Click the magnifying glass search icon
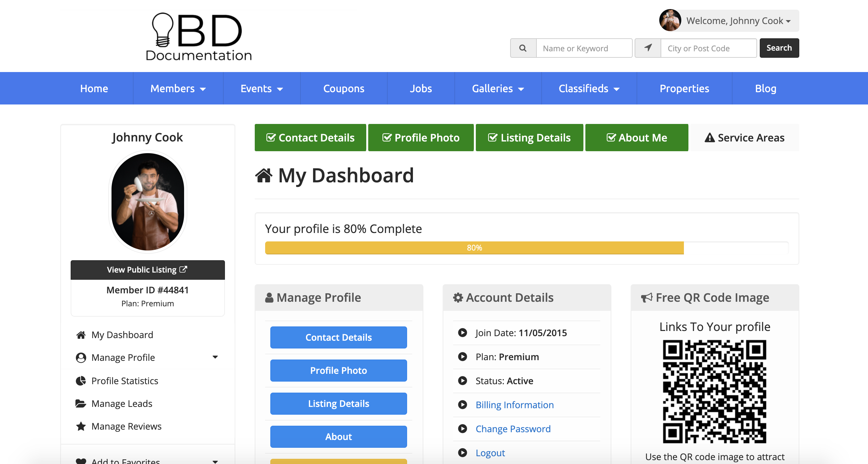Viewport: 868px width, 464px height. [x=522, y=48]
